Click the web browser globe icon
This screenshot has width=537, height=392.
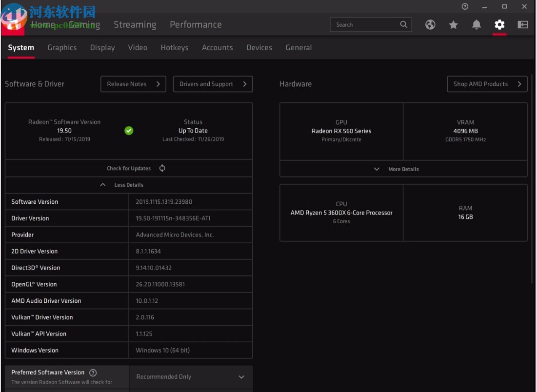click(430, 24)
